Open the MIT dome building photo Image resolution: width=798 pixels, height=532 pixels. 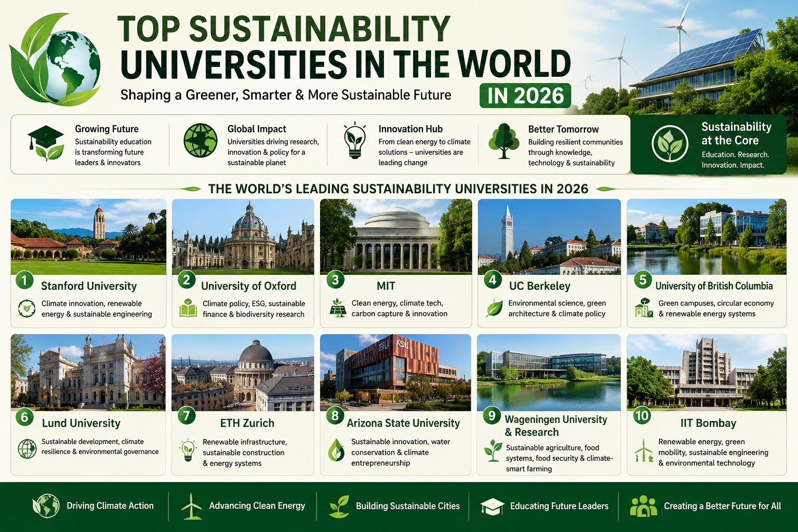click(x=396, y=236)
